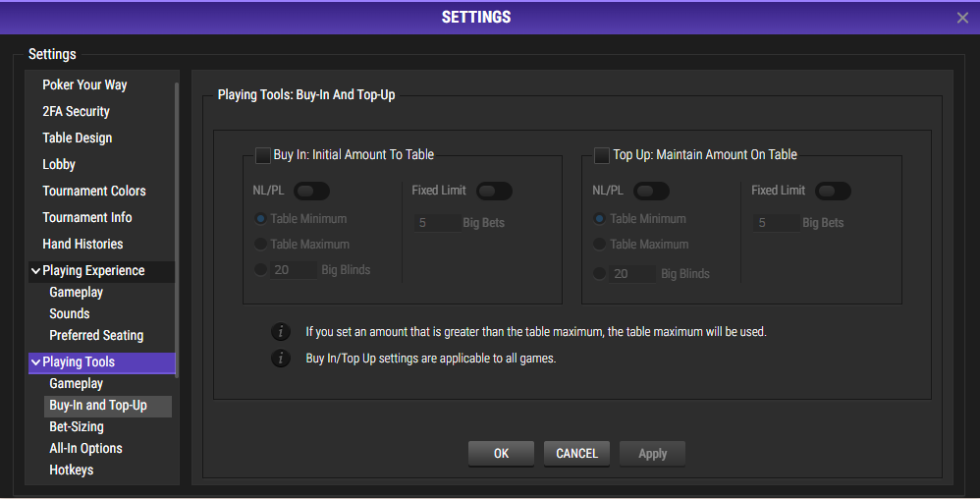
Task: Click info icon beside Buy In/Top Up note
Action: pyautogui.click(x=281, y=359)
